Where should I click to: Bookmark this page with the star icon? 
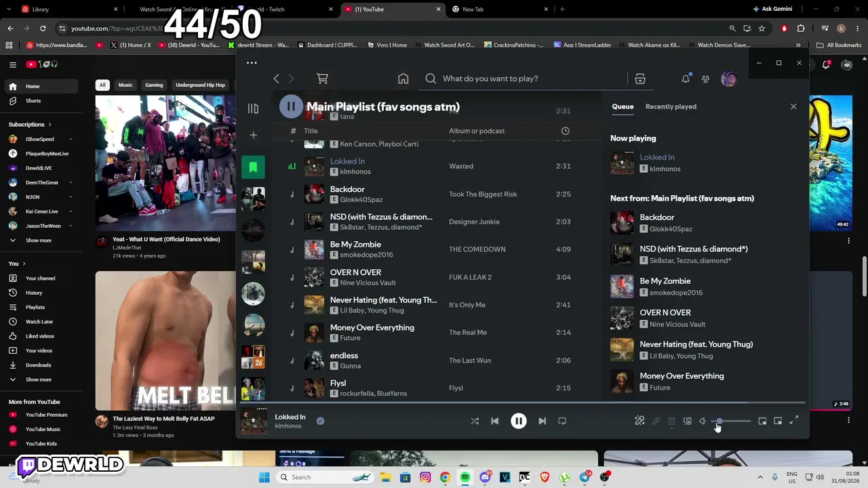[x=762, y=28]
